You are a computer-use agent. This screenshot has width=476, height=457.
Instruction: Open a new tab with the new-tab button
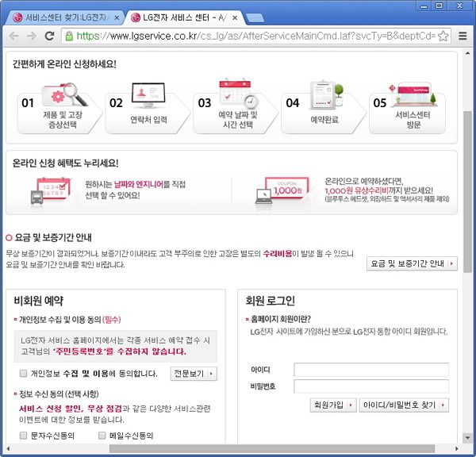point(255,18)
